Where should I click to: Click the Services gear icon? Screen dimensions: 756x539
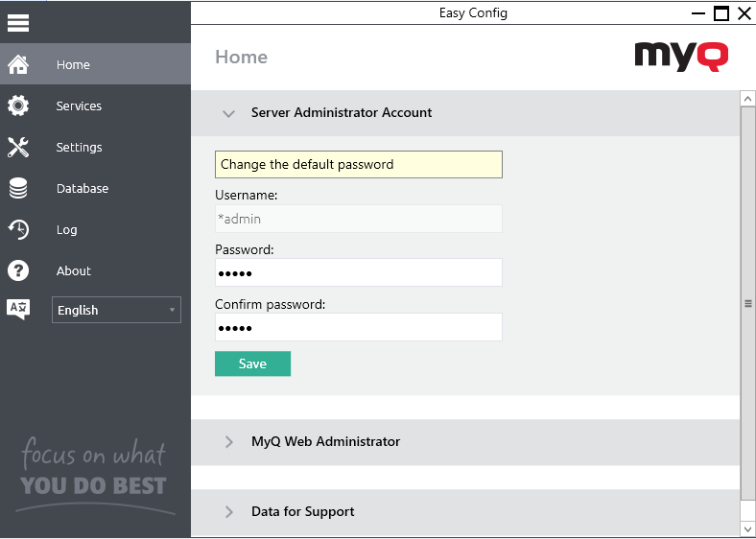[18, 106]
